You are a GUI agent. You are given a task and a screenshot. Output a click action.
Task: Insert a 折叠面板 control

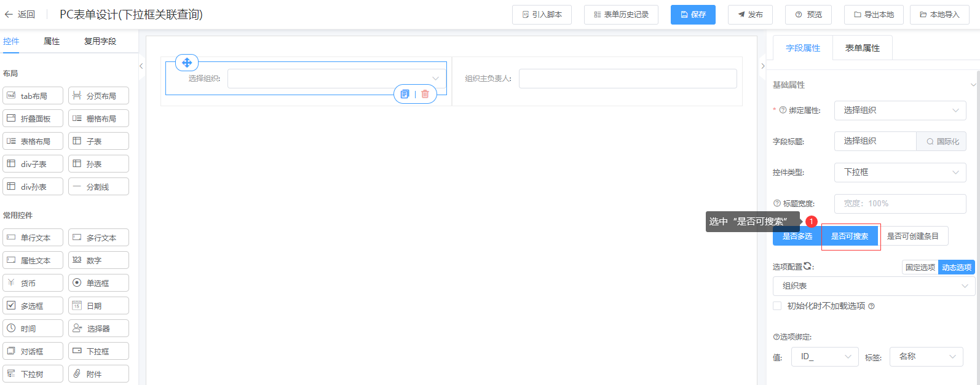[33, 119]
